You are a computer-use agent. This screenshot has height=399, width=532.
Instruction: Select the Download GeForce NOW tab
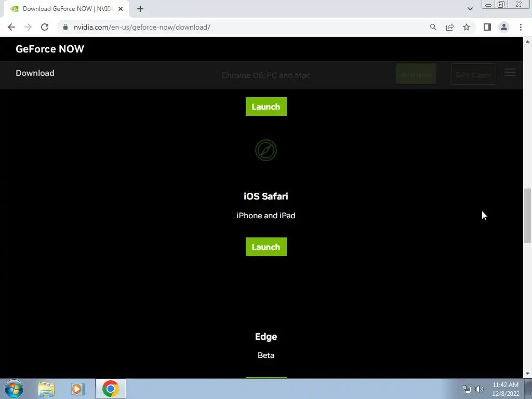pyautogui.click(x=66, y=9)
